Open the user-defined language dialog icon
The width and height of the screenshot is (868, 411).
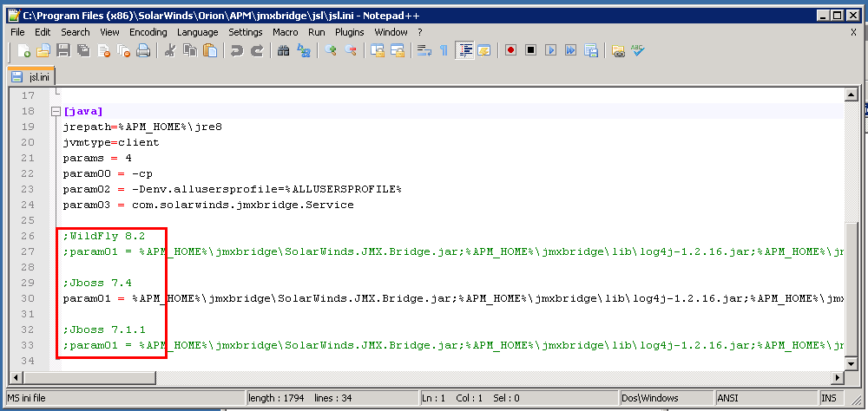[x=483, y=51]
